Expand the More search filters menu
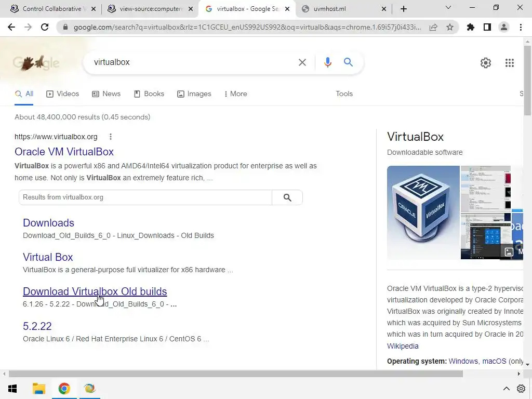The width and height of the screenshot is (532, 399). (x=235, y=94)
